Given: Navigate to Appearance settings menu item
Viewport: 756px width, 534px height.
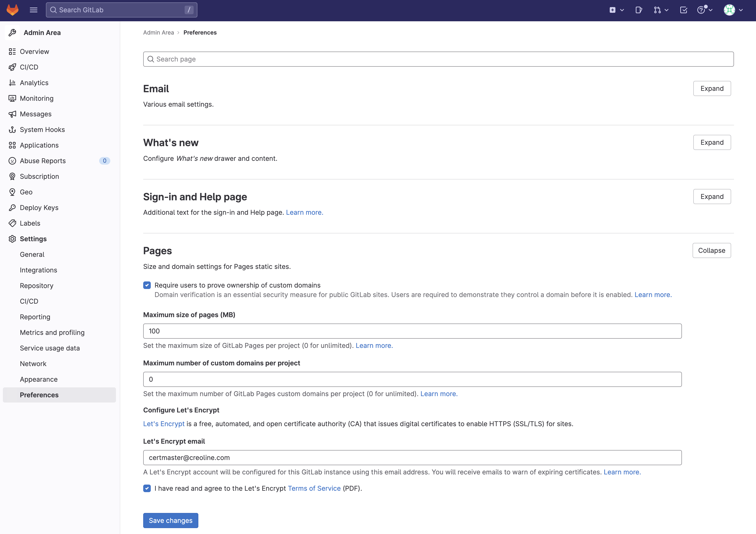Looking at the screenshot, I should [38, 379].
